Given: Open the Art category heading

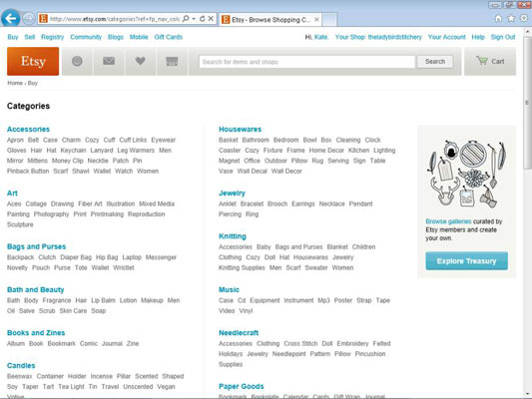Looking at the screenshot, I should point(12,193).
